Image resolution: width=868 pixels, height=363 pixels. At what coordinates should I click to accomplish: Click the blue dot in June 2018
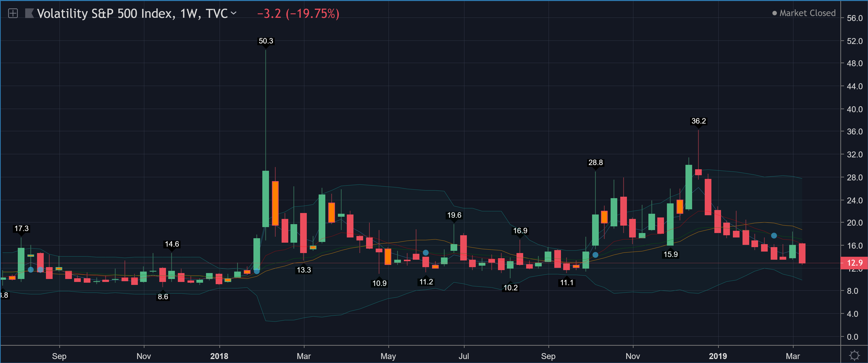click(426, 253)
